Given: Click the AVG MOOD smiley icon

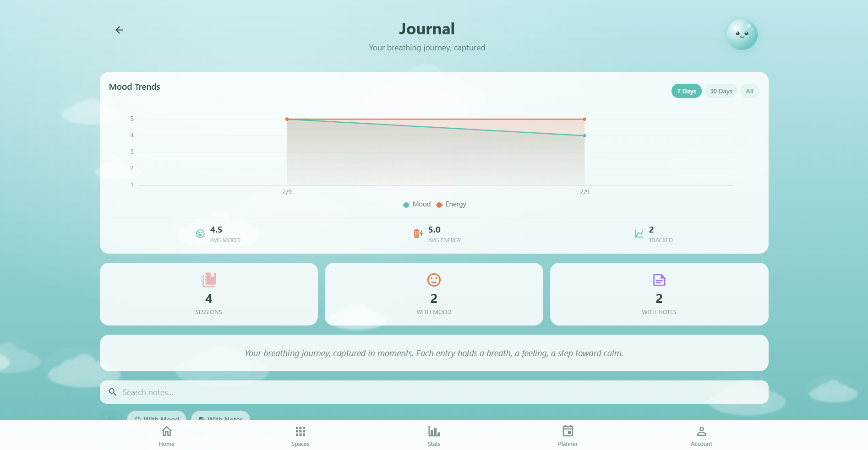Looking at the screenshot, I should 200,233.
